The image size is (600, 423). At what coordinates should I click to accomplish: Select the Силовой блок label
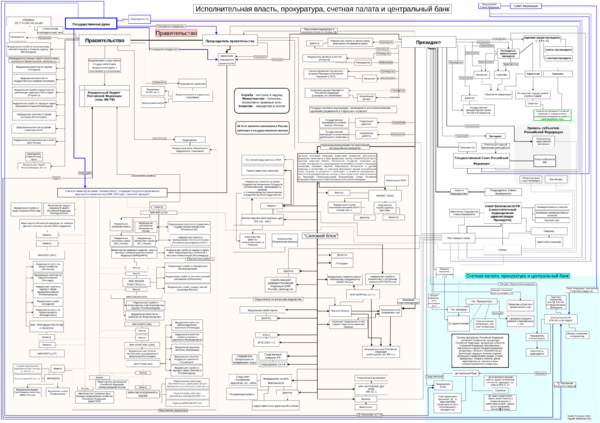pyautogui.click(x=323, y=236)
